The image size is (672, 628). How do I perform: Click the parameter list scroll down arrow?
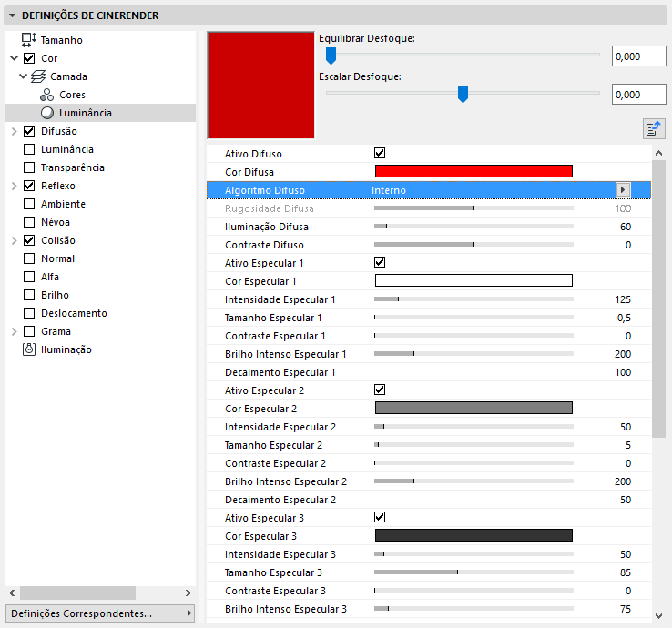click(658, 616)
